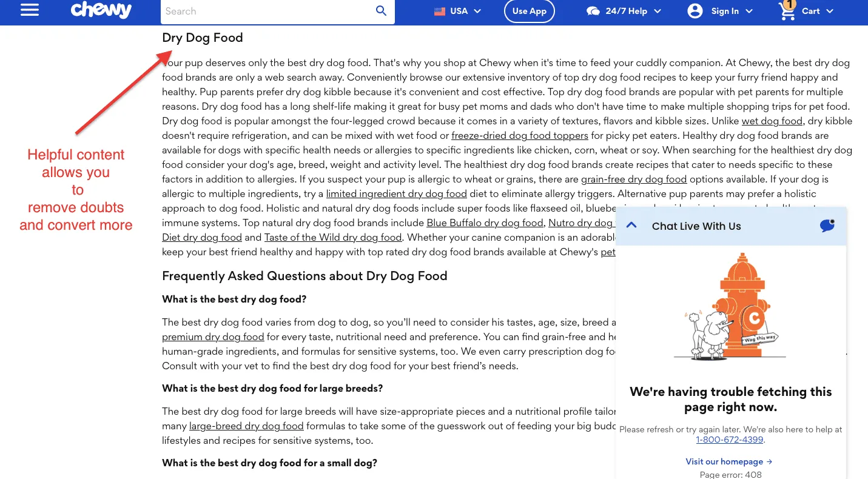Image resolution: width=868 pixels, height=479 pixels.
Task: Open the Nutro dry dog food link
Action: [580, 223]
